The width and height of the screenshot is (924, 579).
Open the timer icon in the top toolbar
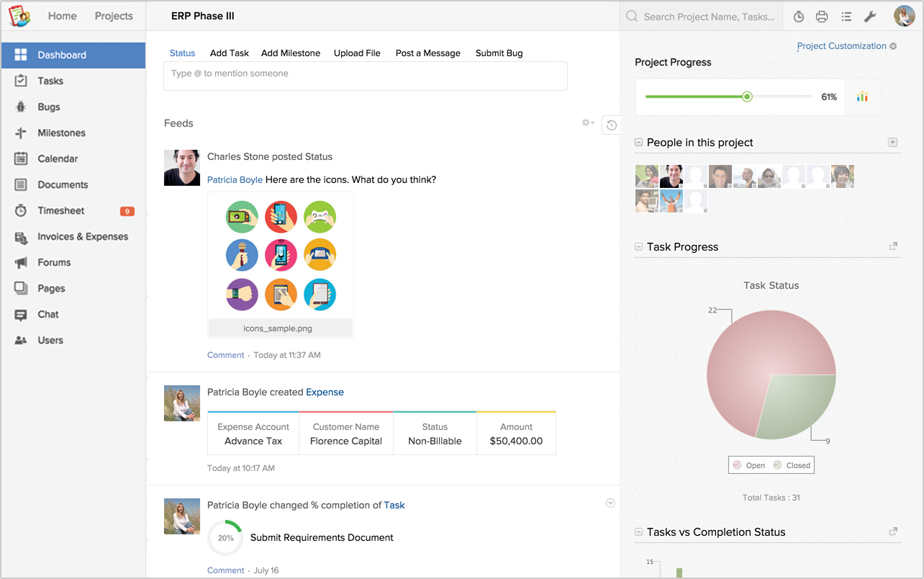point(799,16)
